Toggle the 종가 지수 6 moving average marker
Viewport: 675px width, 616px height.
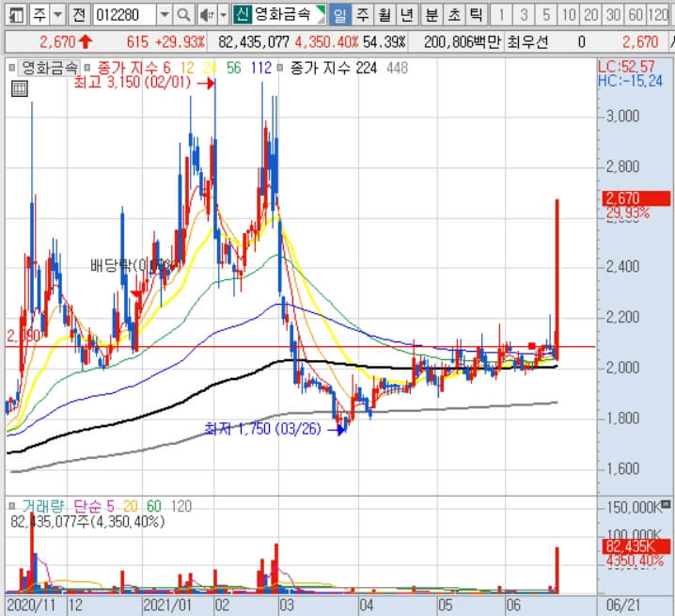pyautogui.click(x=87, y=68)
